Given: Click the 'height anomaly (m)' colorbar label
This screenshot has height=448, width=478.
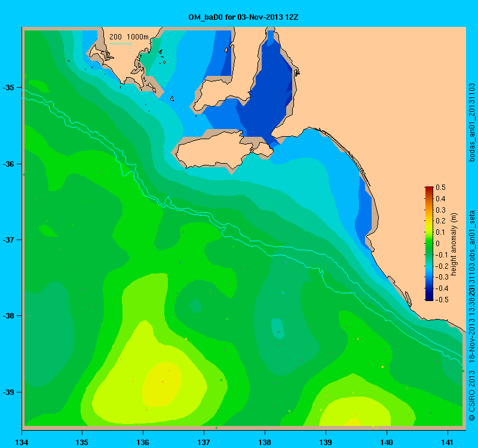Looking at the screenshot, I should tap(454, 244).
